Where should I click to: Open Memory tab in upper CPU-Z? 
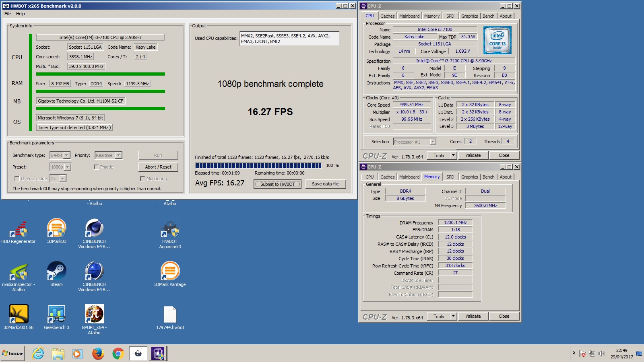(432, 16)
